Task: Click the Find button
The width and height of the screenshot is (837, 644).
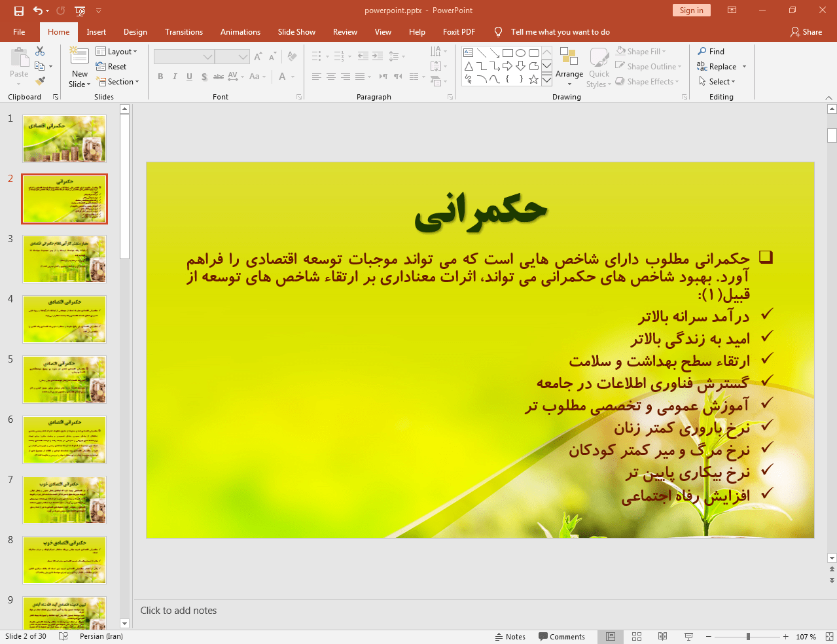Action: point(711,52)
